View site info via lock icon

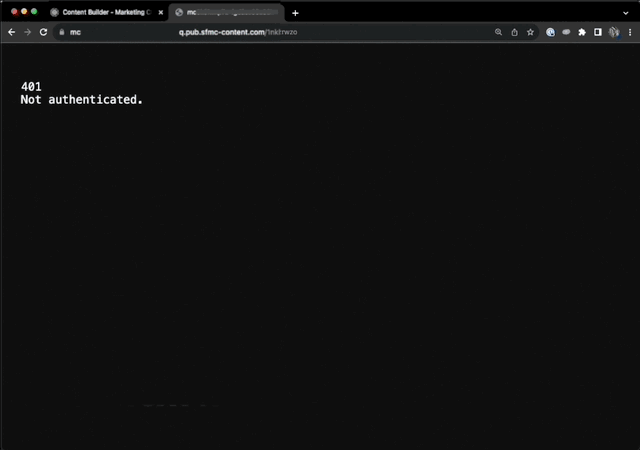62,32
